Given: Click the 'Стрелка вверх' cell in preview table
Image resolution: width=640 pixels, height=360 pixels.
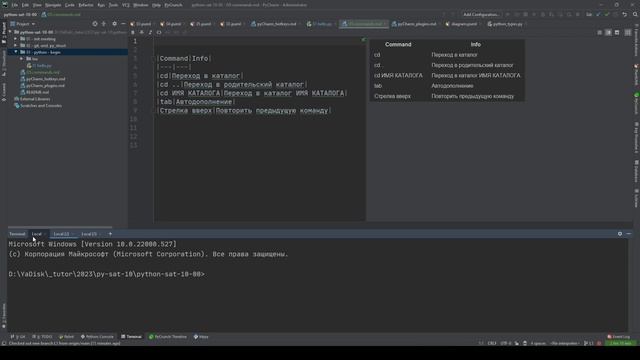Looking at the screenshot, I should click(x=393, y=96).
